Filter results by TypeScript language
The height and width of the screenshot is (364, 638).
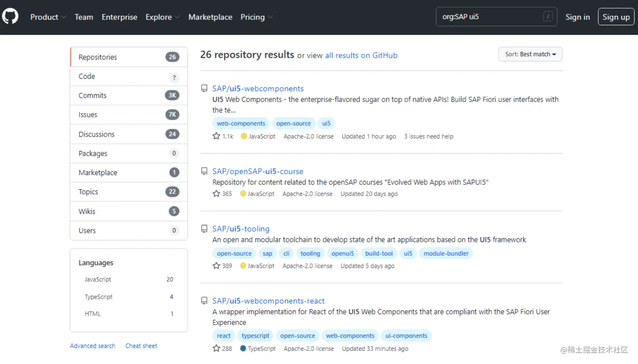[x=129, y=297]
